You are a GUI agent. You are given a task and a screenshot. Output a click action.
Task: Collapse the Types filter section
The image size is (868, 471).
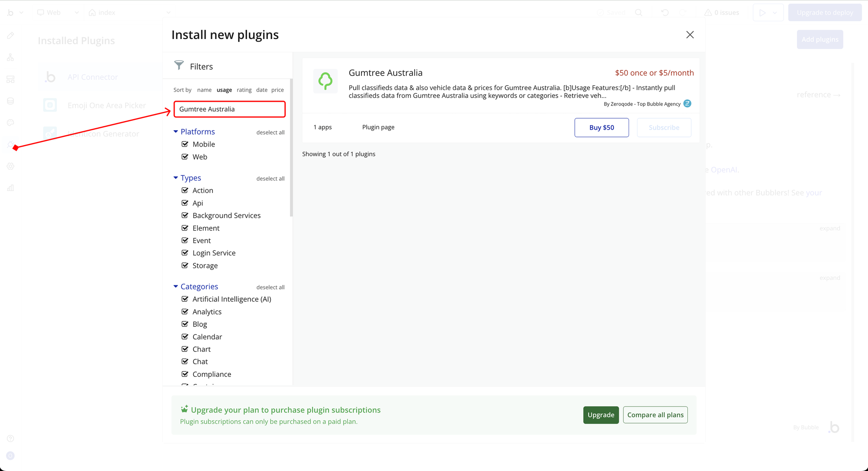tap(175, 178)
